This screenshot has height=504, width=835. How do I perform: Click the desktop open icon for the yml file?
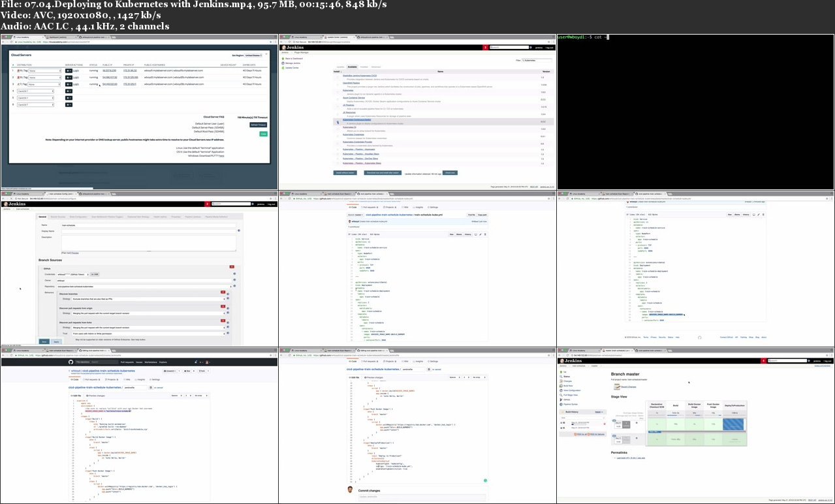[476, 234]
